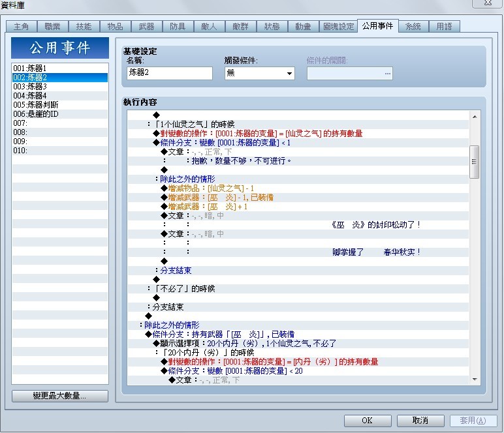The image size is (504, 433).
Task: Select the 「20个内丹（劣）」的時候 line
Action: (298, 353)
